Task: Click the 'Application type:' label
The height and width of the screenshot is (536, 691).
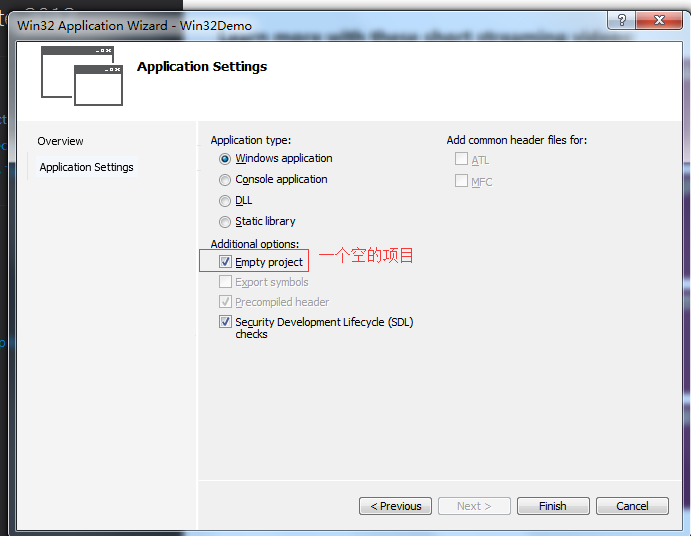Action: (251, 140)
